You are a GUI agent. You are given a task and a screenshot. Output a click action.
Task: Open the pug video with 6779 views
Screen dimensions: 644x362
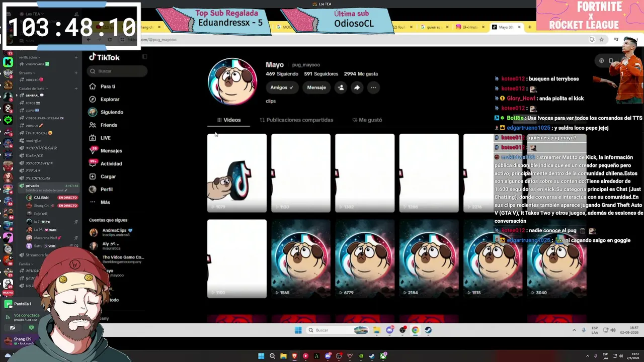(365, 258)
